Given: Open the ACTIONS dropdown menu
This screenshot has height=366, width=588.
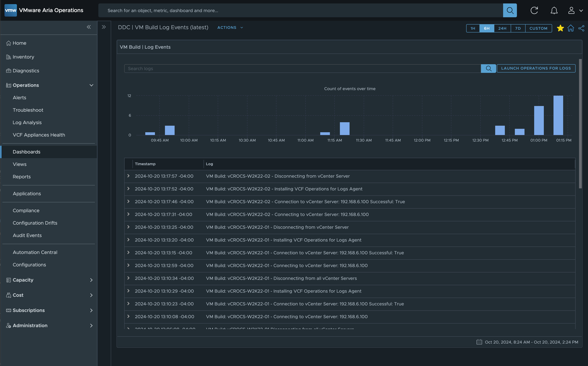Looking at the screenshot, I should click(230, 28).
